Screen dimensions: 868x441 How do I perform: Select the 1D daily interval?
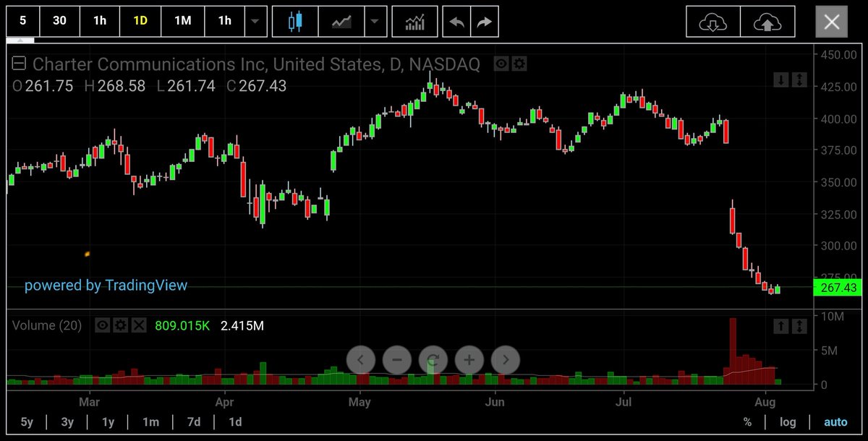140,21
